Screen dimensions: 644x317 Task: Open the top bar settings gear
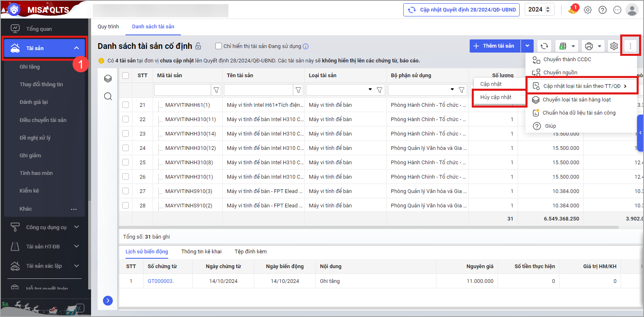point(588,10)
